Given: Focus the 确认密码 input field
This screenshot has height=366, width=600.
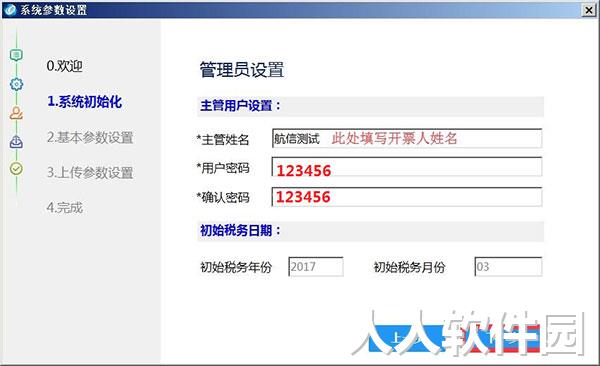Looking at the screenshot, I should point(407,197).
